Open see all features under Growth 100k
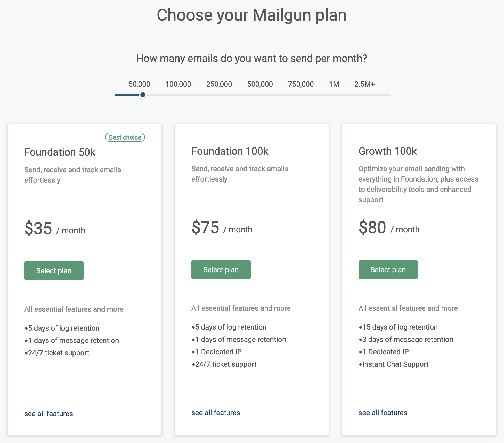This screenshot has height=443, width=504. 383,412
